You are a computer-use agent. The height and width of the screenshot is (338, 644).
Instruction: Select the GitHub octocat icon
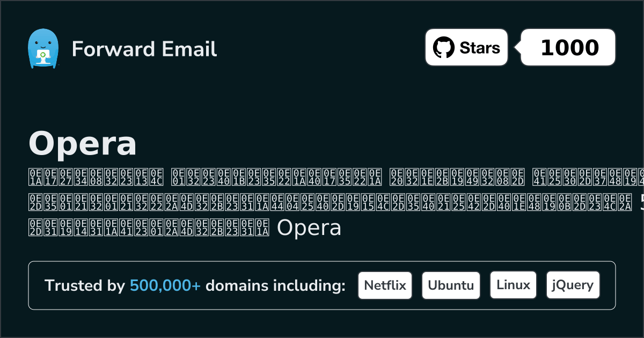tap(444, 47)
